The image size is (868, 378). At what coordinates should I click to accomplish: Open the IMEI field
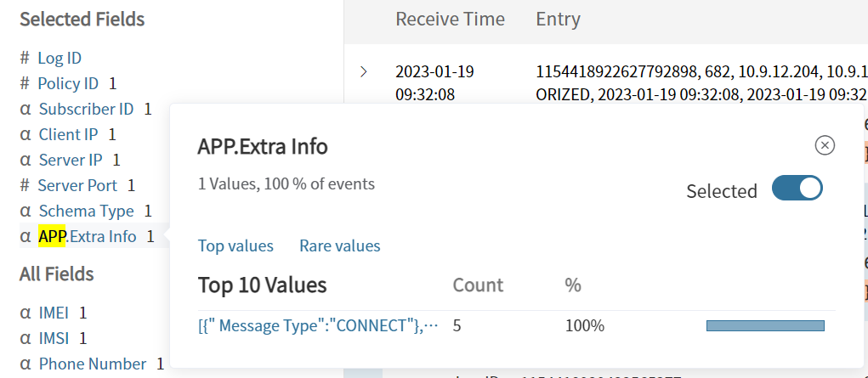click(x=54, y=313)
